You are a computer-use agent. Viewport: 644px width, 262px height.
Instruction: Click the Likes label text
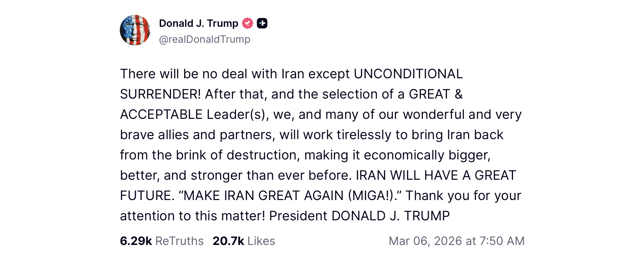[261, 241]
